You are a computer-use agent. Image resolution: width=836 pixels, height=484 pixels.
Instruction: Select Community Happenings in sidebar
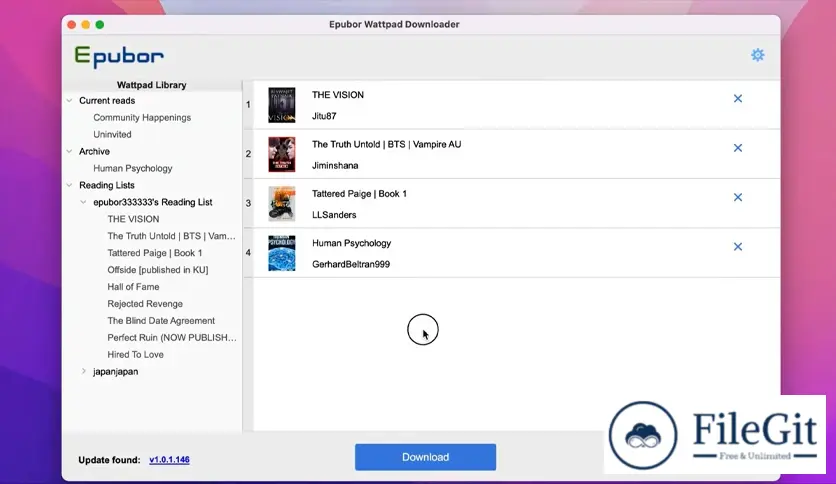pos(142,117)
